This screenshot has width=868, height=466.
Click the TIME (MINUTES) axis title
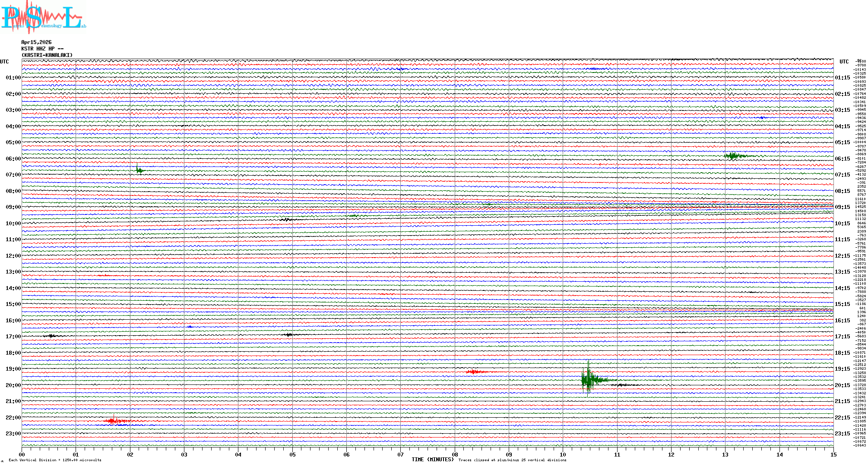coord(432,460)
